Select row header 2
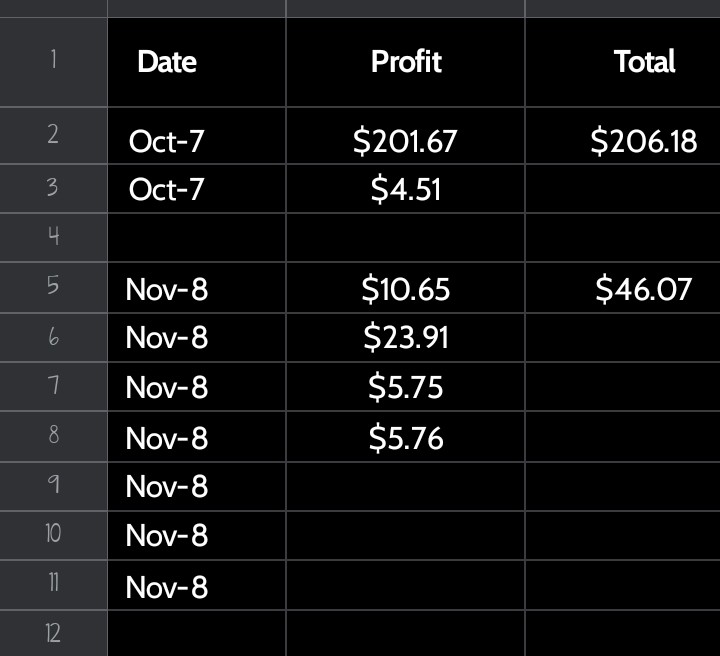Viewport: 720px width, 656px height. click(x=53, y=135)
